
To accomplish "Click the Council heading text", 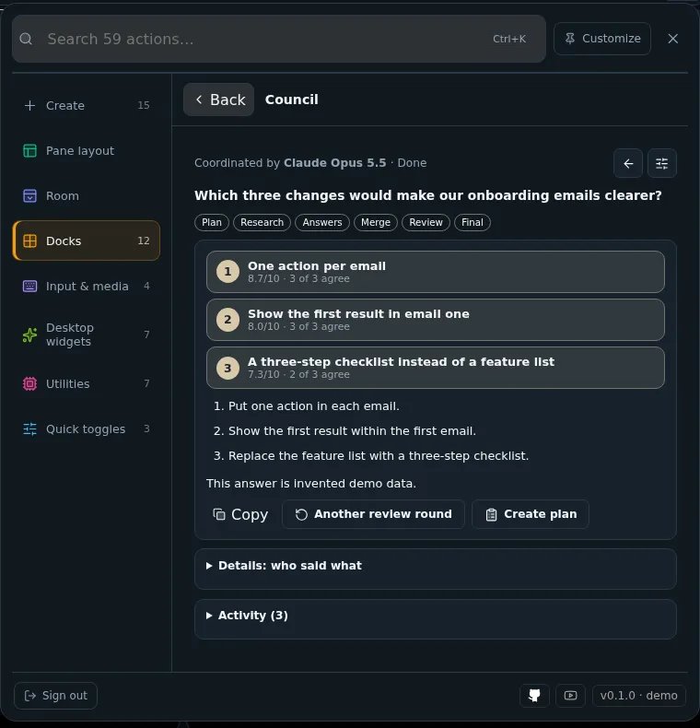I will click(x=291, y=100).
